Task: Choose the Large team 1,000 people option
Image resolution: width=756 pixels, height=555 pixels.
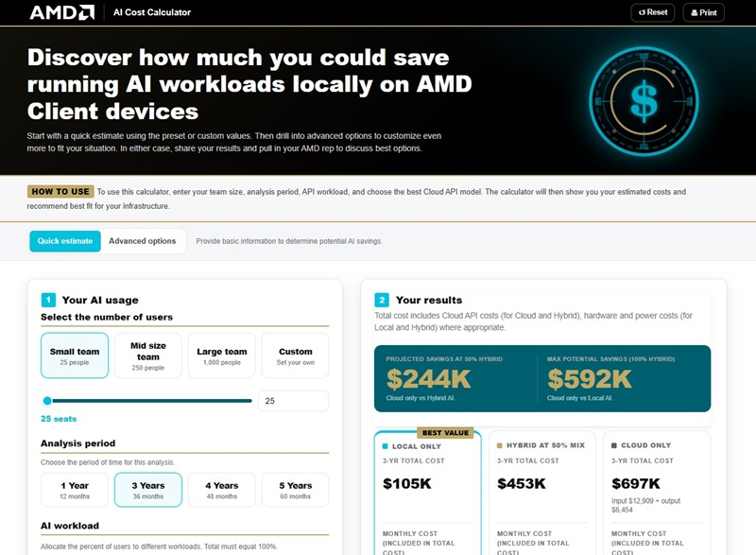Action: [x=222, y=356]
